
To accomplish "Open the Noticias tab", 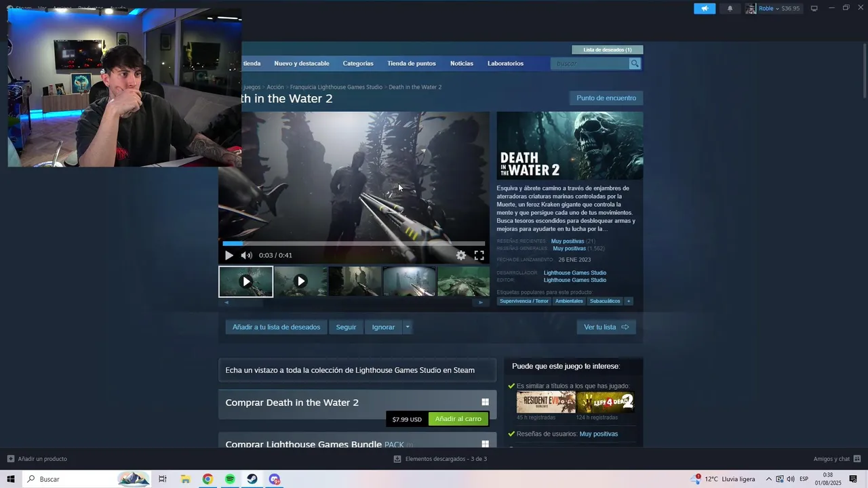I will coord(462,63).
